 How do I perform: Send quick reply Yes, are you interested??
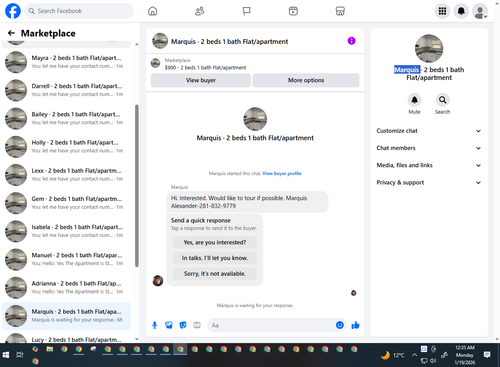215,242
